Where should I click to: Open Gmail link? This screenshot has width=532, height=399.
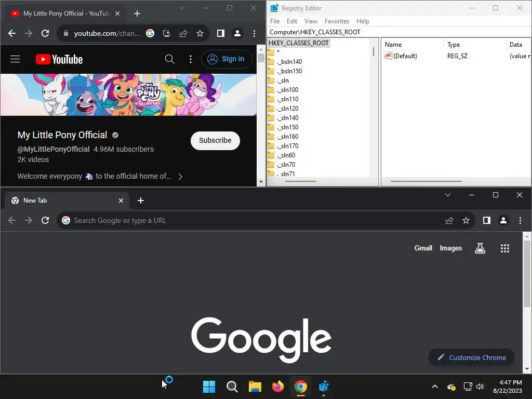click(423, 248)
